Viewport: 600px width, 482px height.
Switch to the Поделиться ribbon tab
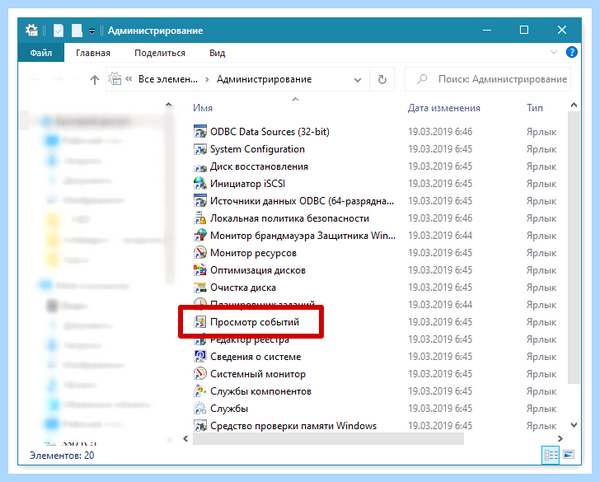160,53
